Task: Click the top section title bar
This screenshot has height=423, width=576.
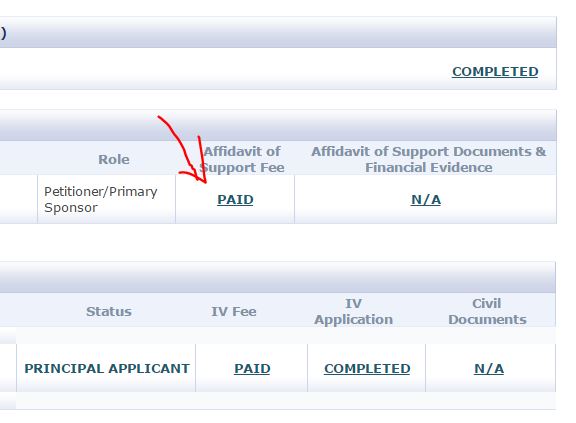Action: (x=278, y=32)
